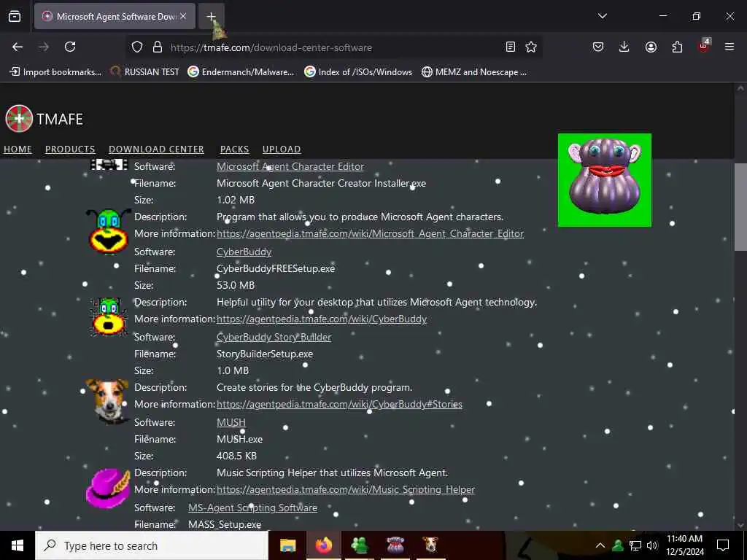This screenshot has height=560, width=747.
Task: Open DOWNLOAD CENTER menu item
Action: (156, 149)
